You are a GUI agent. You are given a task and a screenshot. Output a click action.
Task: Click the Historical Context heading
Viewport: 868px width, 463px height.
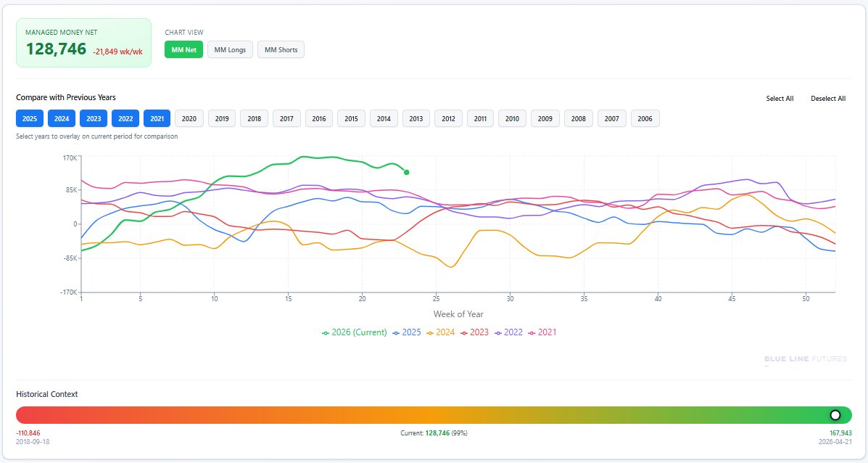coord(47,394)
